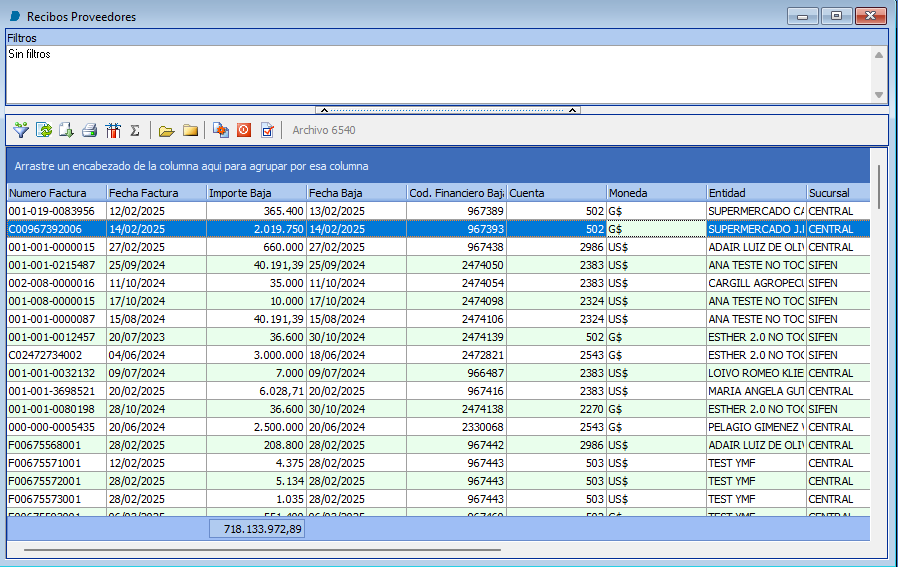Click Cod. Financiero cell 2330068
This screenshot has height=567, width=898.
pyautogui.click(x=456, y=427)
